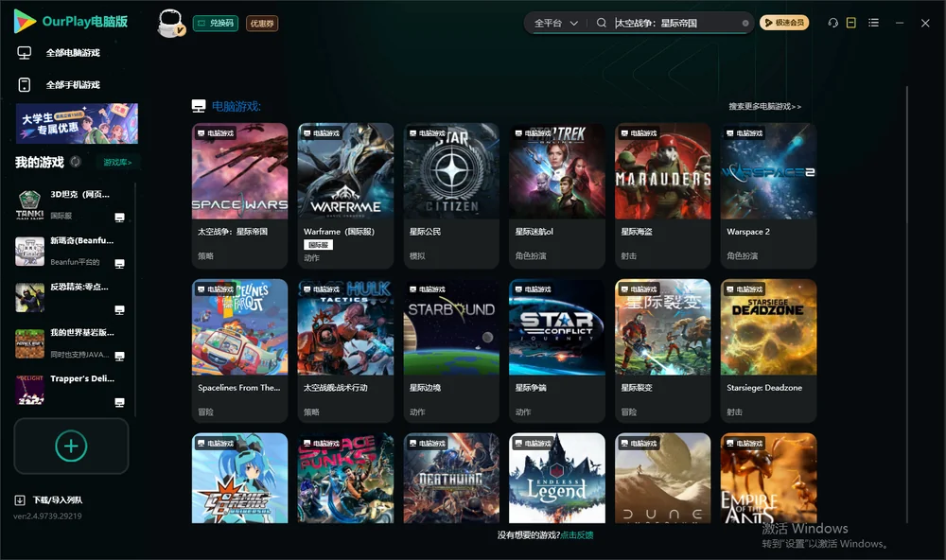Click the download queue arrow icon
This screenshot has height=560, width=946.
(x=20, y=499)
